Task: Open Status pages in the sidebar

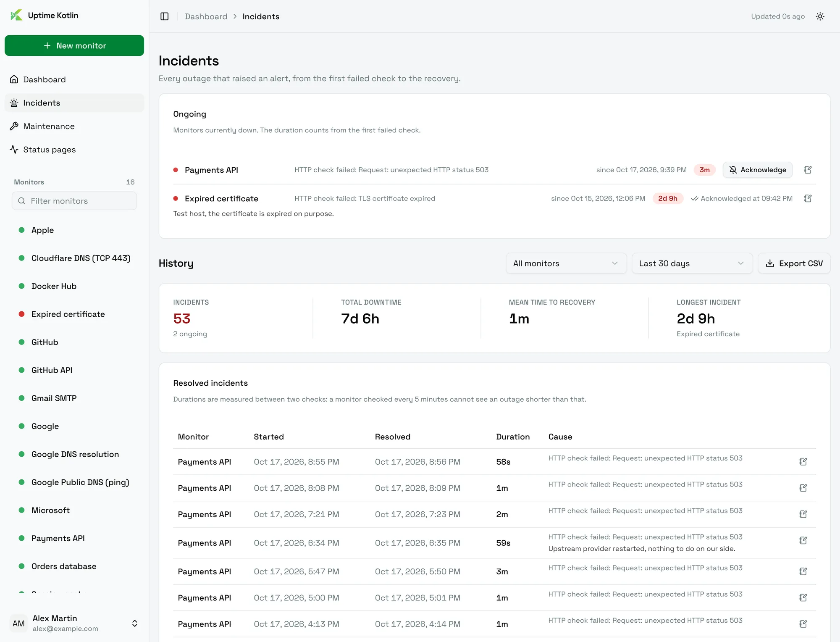Action: [x=74, y=150]
